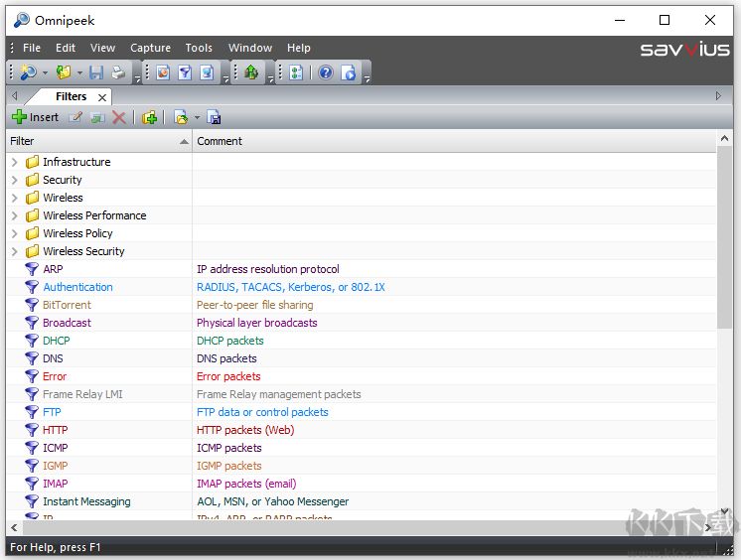The width and height of the screenshot is (741, 560).
Task: Click the Insert Group folder-plus icon
Action: coord(149,117)
